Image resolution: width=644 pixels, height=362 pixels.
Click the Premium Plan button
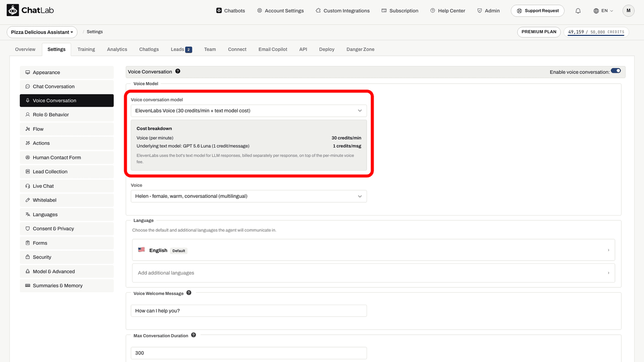[x=539, y=32]
